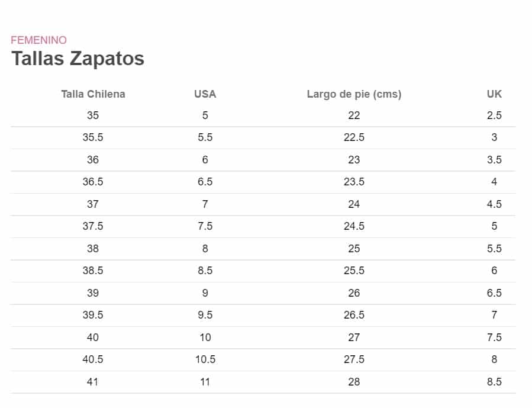Click foot length 26 cell
Viewport: 532px width, 408px height.
click(x=354, y=293)
